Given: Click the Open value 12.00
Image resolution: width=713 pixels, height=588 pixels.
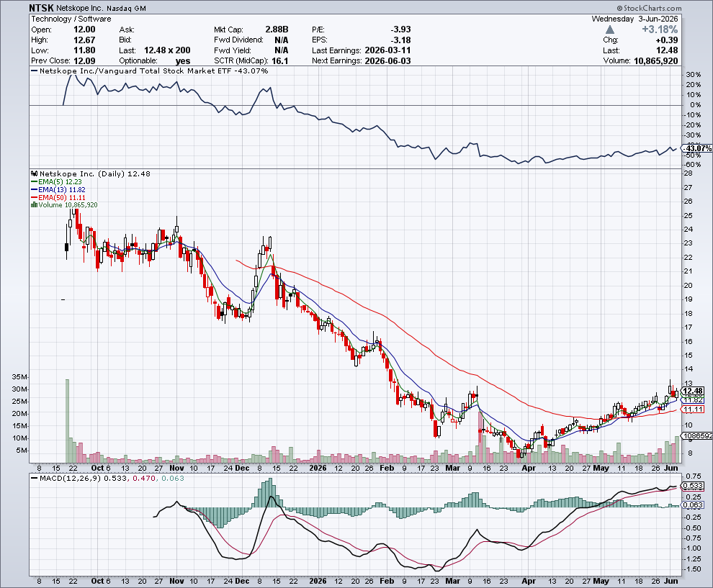Looking at the screenshot, I should pos(84,30).
